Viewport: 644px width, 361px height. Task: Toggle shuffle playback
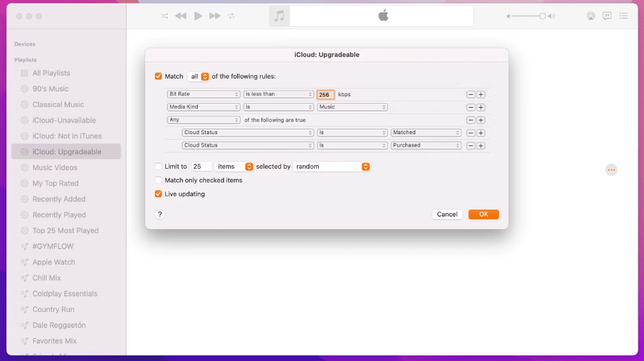[x=165, y=16]
